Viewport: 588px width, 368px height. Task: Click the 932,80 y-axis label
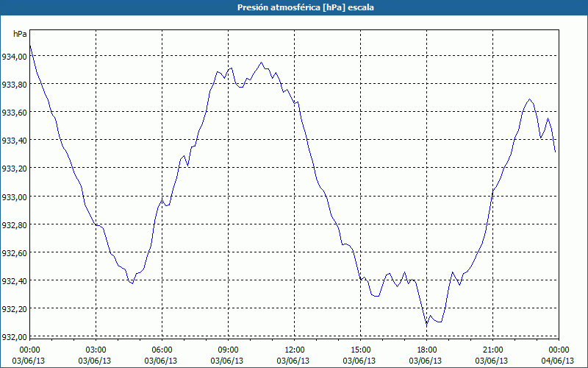pos(14,224)
